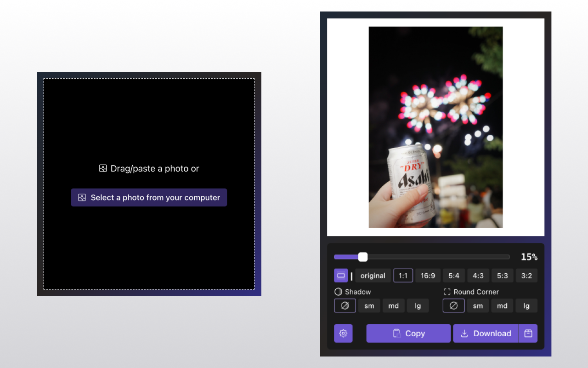Screen dimensions: 588x368
Task: Set aspect ratio to 4:3
Action: pos(478,276)
